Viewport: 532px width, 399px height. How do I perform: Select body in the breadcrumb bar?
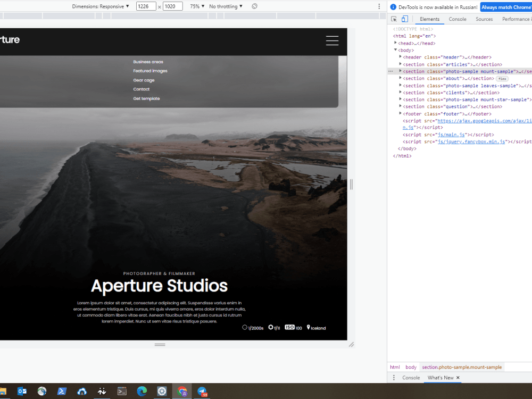point(411,367)
